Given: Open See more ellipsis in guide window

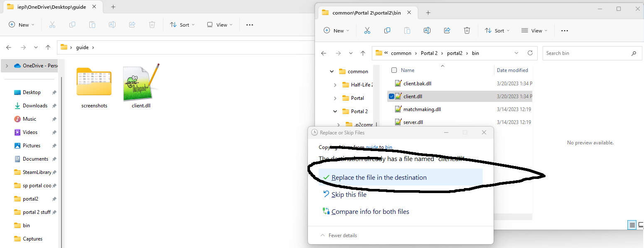Looking at the screenshot, I should pyautogui.click(x=249, y=25).
